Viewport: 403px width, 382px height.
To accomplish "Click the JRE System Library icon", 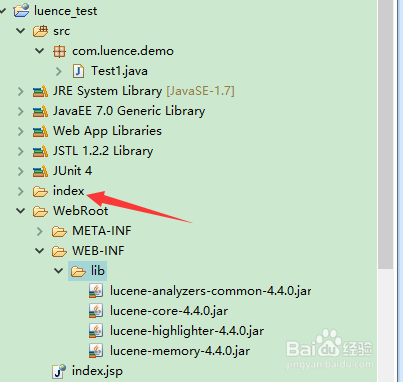I will 40,91.
